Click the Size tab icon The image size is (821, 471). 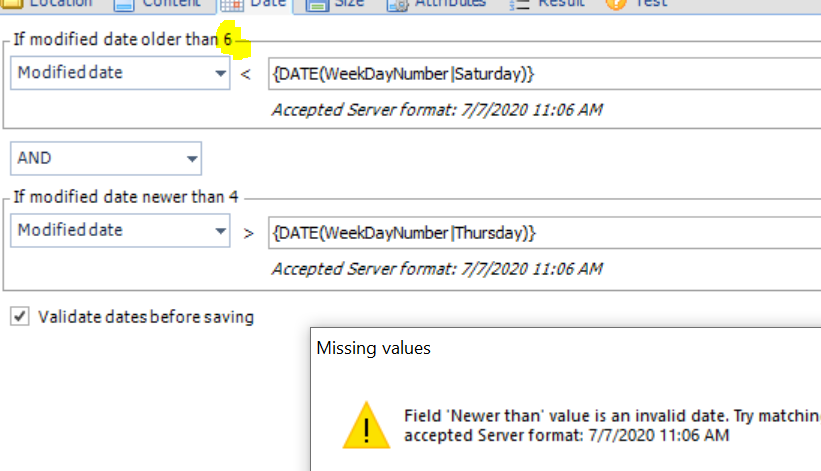click(x=318, y=4)
